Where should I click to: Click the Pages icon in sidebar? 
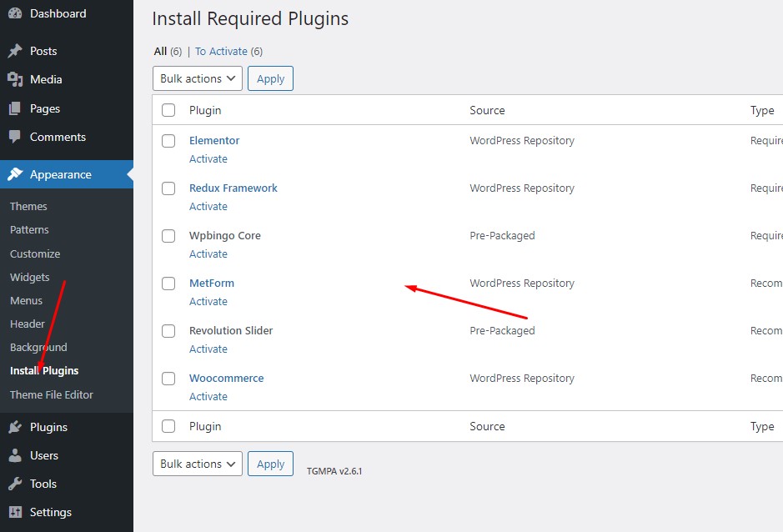15,108
